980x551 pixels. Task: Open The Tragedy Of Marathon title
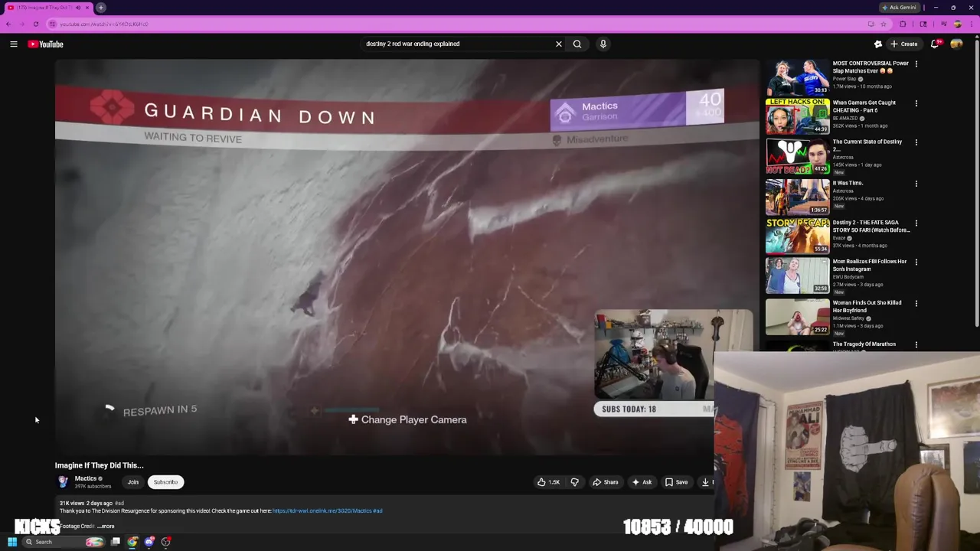(864, 344)
